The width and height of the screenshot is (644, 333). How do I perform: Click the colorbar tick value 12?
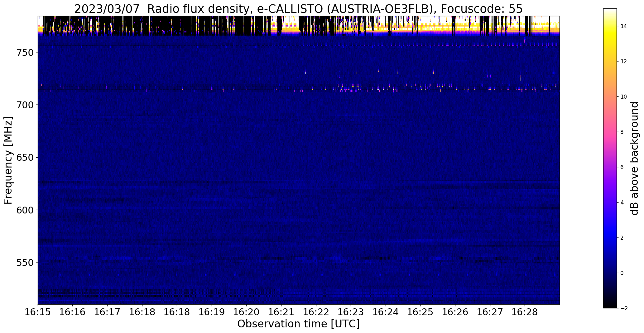tap(624, 61)
